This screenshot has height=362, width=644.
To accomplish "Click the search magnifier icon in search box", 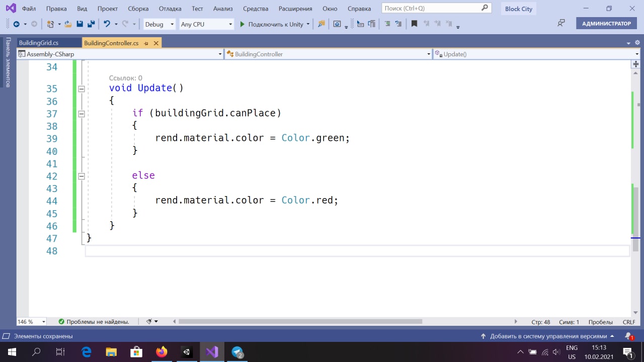I will pyautogui.click(x=485, y=9).
